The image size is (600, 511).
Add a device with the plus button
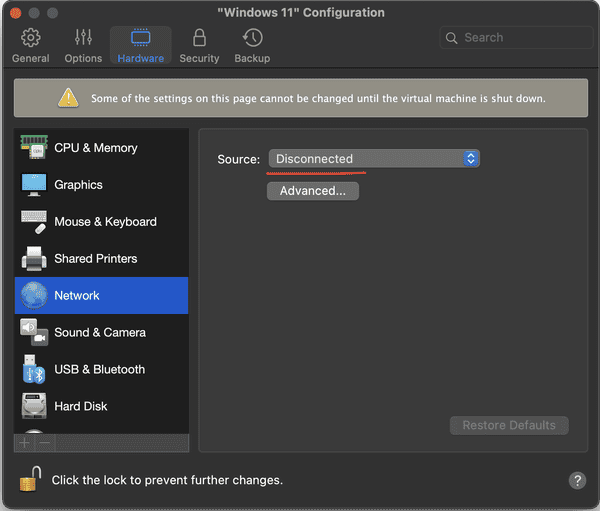25,442
